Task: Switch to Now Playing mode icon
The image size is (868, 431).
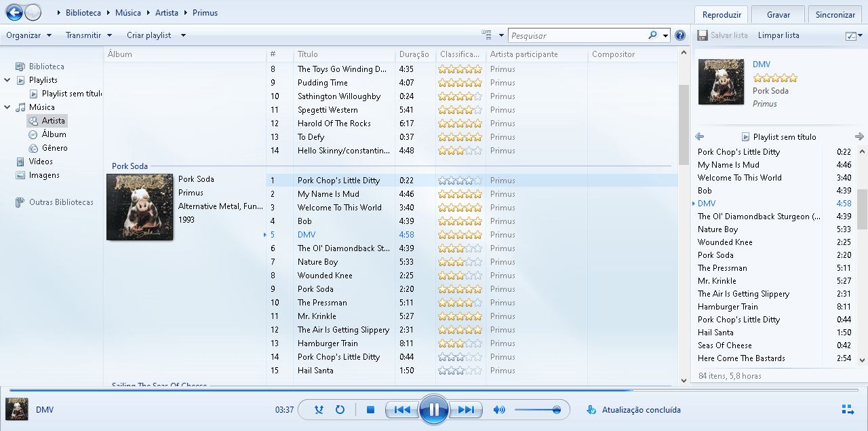Action: pos(848,409)
